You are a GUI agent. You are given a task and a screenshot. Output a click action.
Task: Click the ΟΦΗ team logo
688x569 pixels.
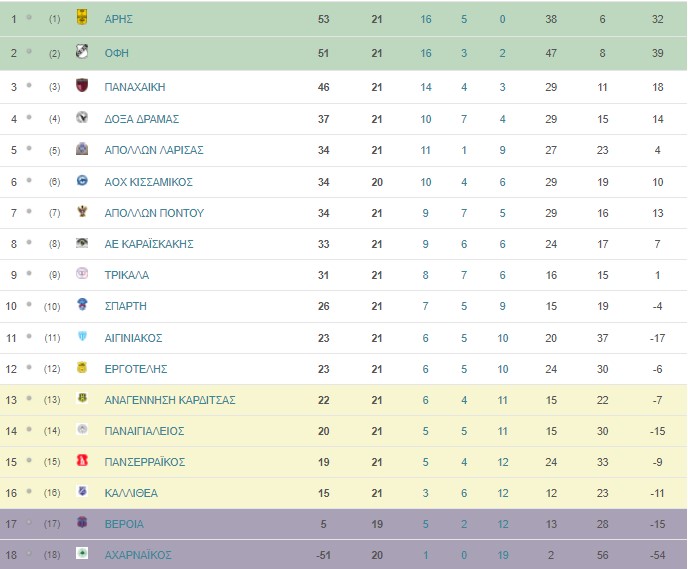click(x=82, y=51)
